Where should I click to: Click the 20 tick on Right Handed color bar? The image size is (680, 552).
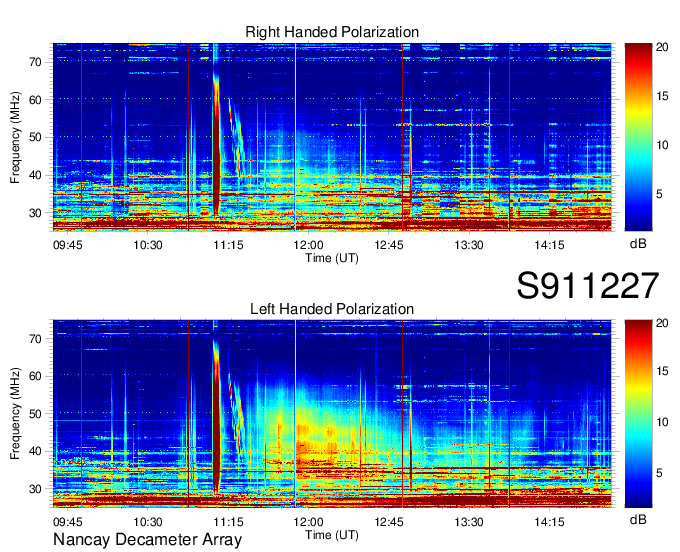(662, 47)
